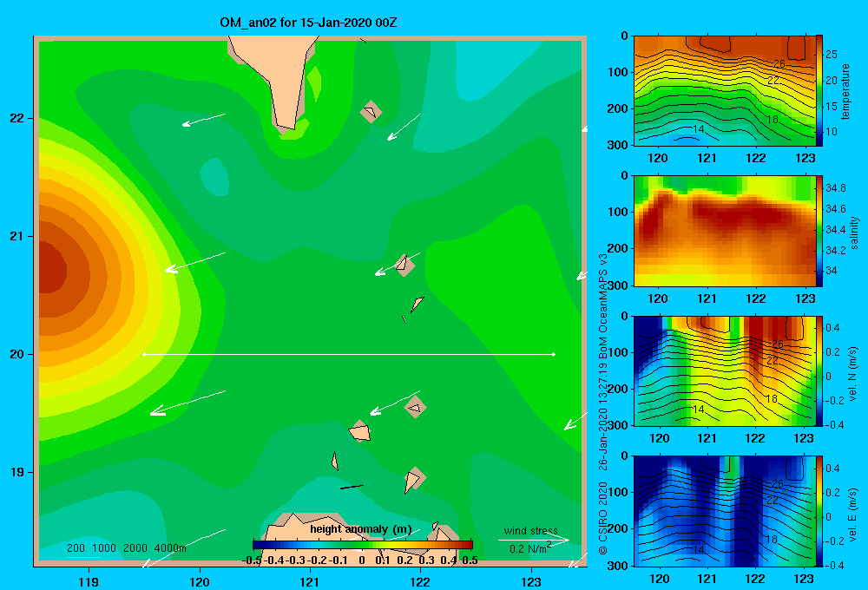Image resolution: width=868 pixels, height=590 pixels.
Task: Click latitude label "22" on the main map axis
Action: tap(17, 119)
